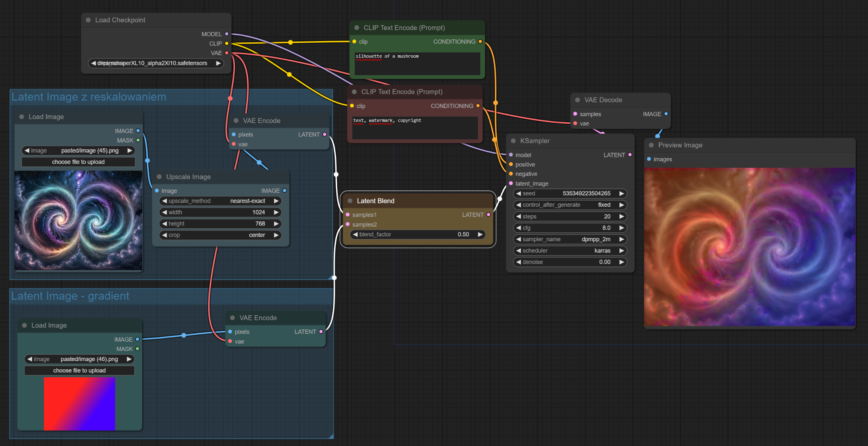This screenshot has width=868, height=446.
Task: Click the Upscale Image node collapse dot
Action: 159,177
